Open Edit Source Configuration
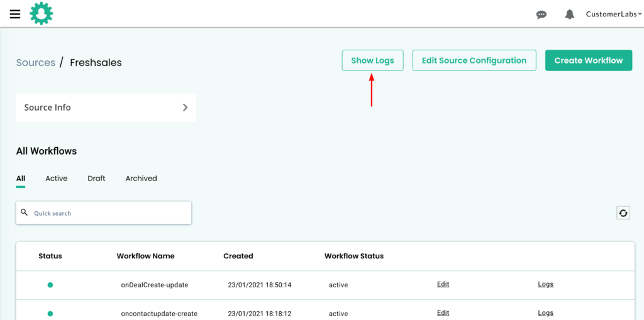 coord(474,60)
